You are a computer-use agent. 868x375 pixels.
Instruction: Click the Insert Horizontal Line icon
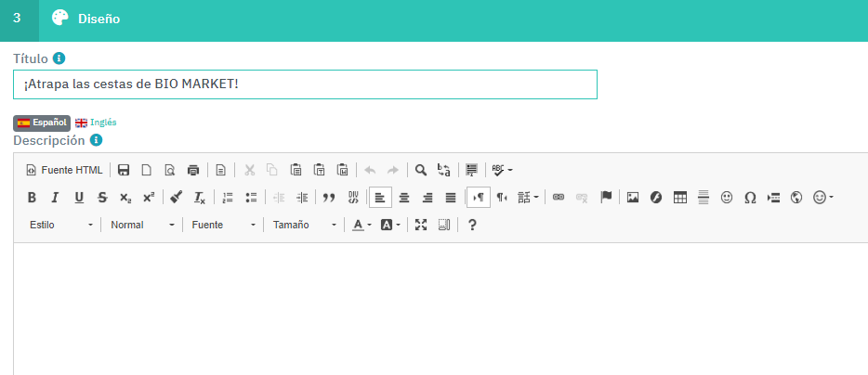704,198
